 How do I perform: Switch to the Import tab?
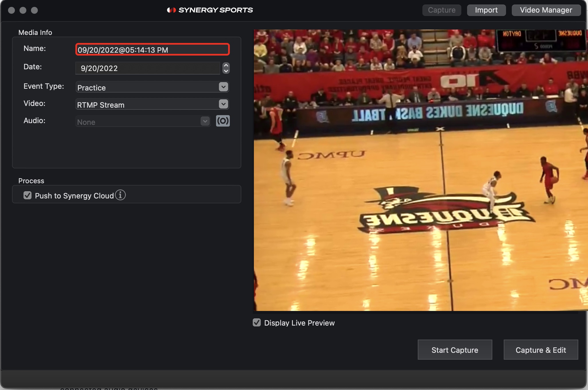(486, 10)
